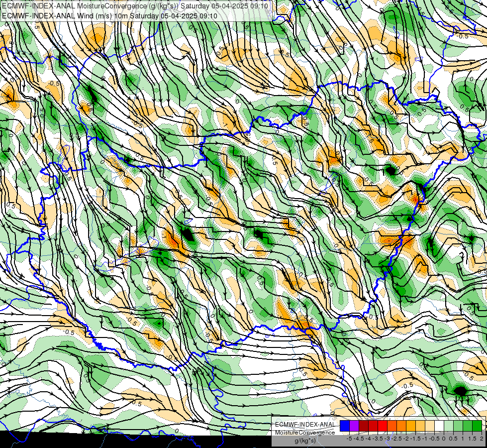
Task: Select the orange swatch between -2.5 and -2
Action: pos(401,426)
